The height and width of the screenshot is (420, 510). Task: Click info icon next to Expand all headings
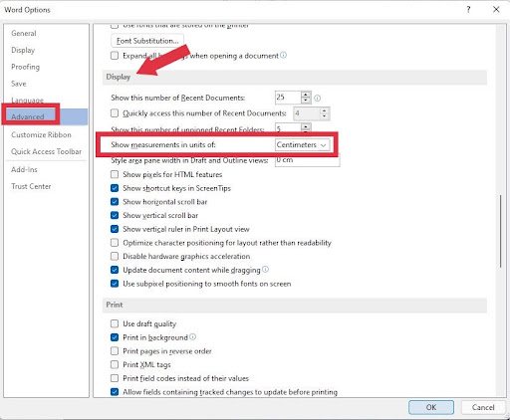(x=283, y=55)
